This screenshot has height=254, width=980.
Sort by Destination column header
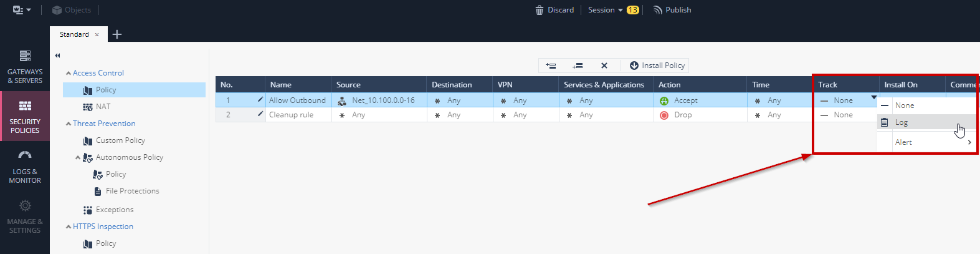point(460,85)
